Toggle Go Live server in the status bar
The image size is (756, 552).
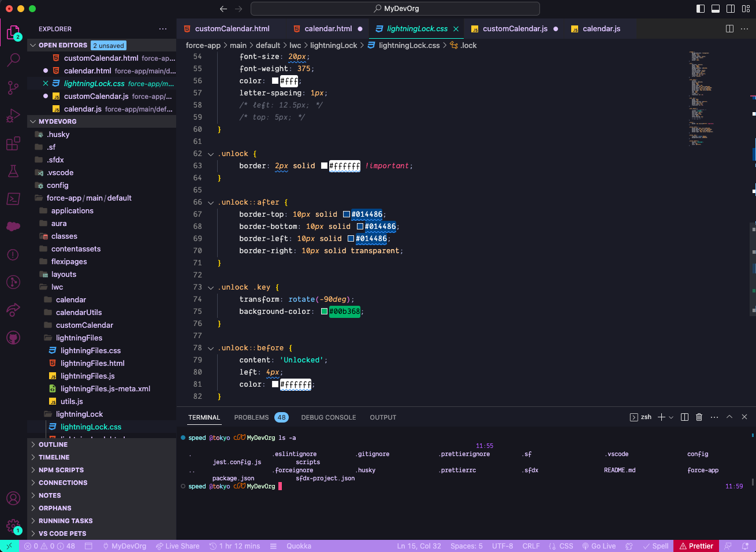(x=601, y=546)
